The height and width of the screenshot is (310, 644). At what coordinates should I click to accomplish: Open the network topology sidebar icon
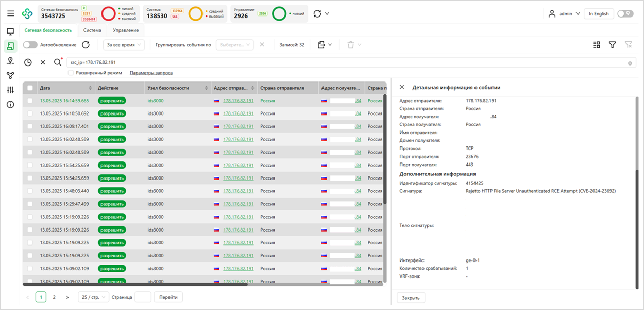pyautogui.click(x=10, y=75)
